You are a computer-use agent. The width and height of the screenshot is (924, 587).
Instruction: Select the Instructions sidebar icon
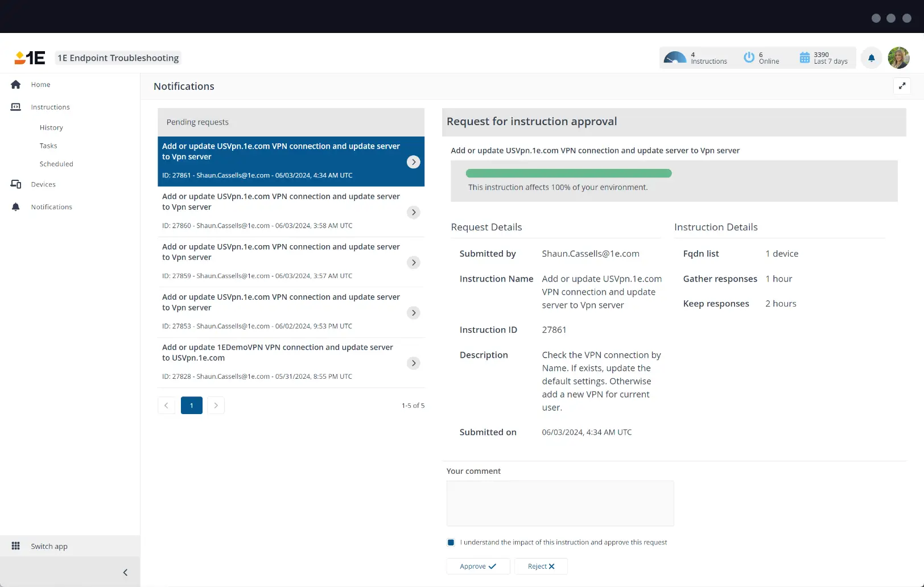pos(16,107)
